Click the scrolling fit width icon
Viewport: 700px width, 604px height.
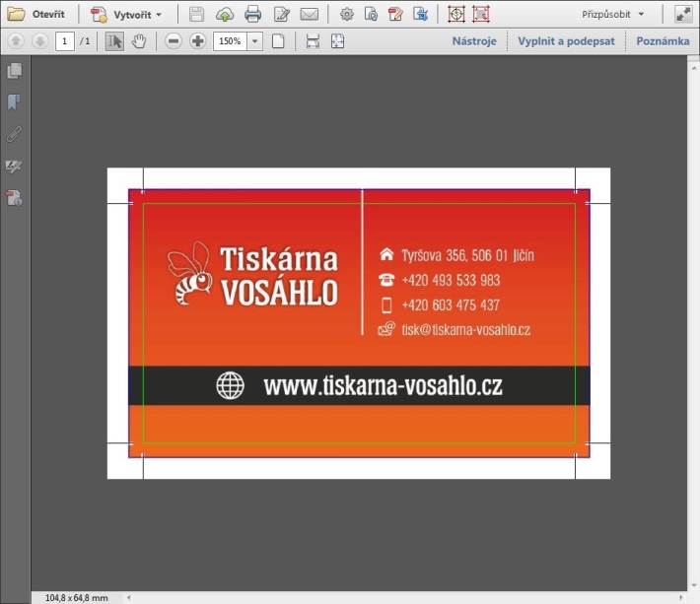coord(313,41)
